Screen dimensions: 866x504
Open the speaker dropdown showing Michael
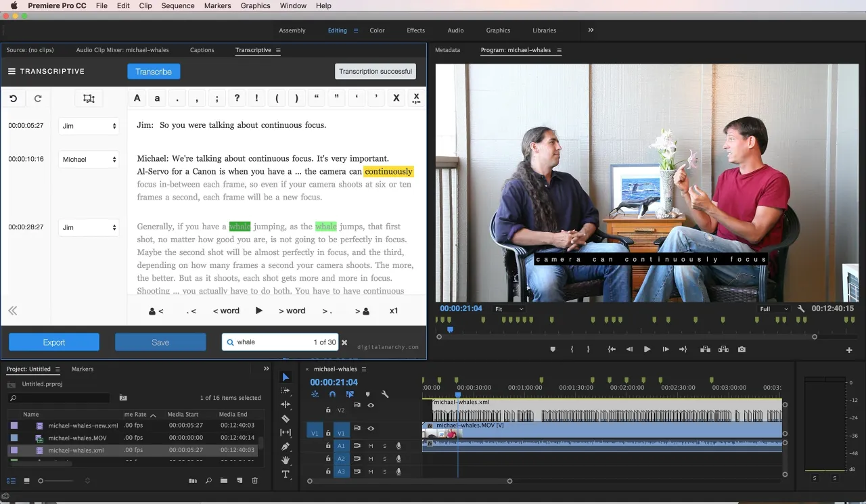click(x=89, y=160)
